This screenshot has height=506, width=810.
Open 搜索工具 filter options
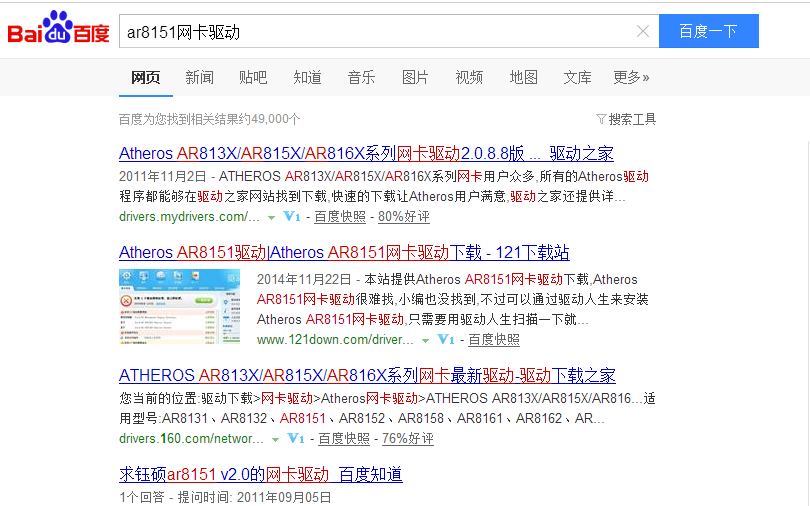pyautogui.click(x=626, y=119)
